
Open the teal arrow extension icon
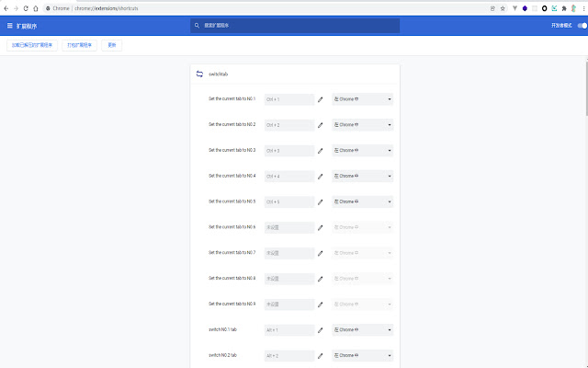click(554, 8)
